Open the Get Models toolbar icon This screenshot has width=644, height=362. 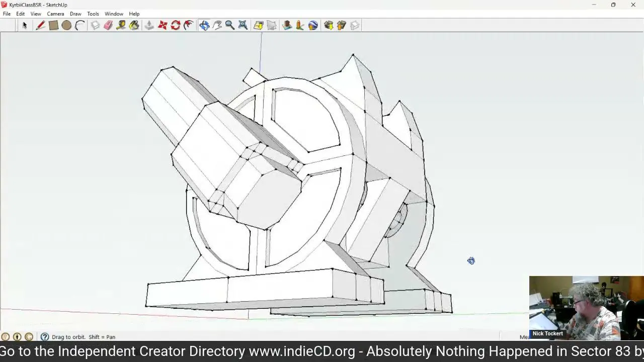click(287, 25)
